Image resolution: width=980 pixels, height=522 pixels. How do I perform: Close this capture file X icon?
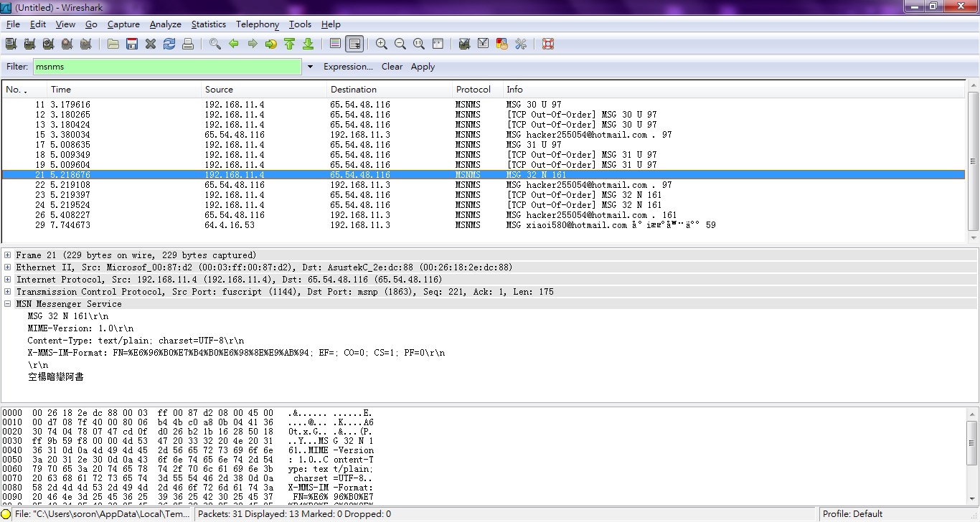151,44
